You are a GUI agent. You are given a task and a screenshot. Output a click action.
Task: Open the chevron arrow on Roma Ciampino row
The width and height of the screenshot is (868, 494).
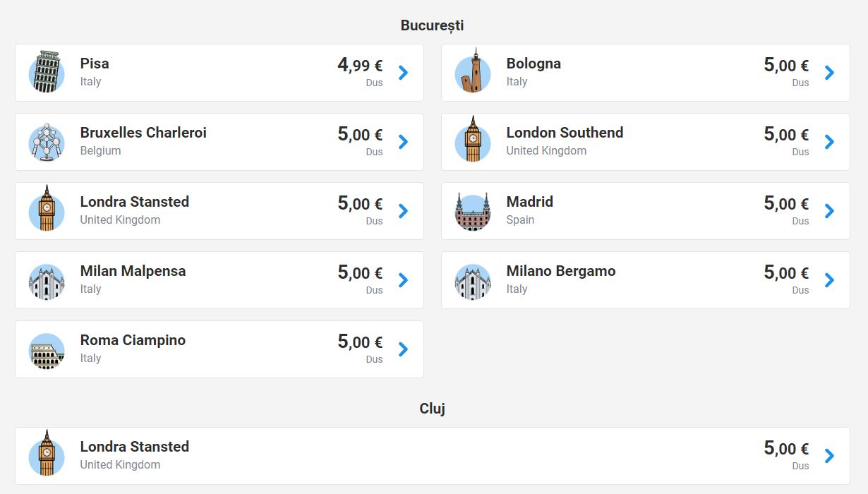(403, 349)
